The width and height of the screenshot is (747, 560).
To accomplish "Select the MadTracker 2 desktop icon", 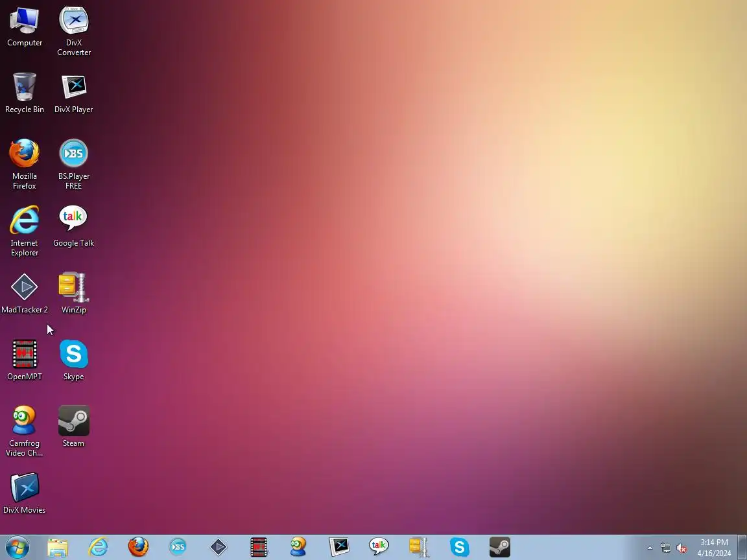I will pos(24,294).
